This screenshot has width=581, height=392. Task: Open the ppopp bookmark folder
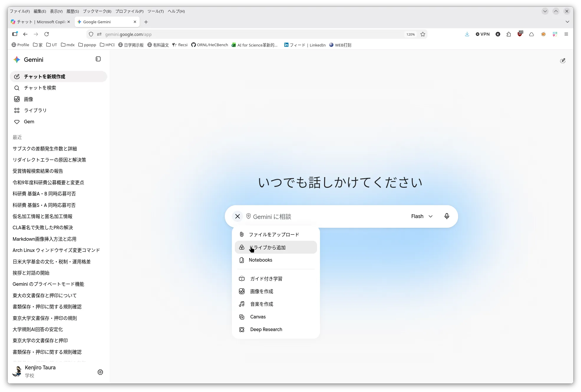[87, 45]
